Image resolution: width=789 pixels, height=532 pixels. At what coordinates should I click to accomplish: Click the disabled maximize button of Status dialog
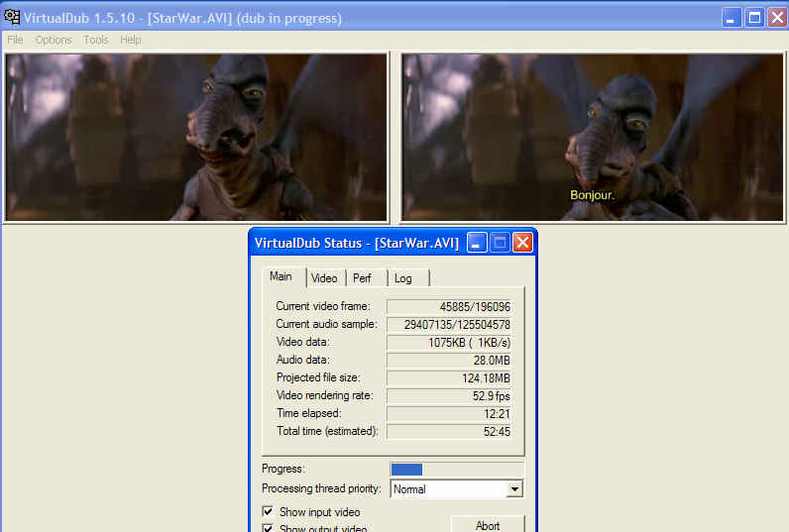coord(500,243)
